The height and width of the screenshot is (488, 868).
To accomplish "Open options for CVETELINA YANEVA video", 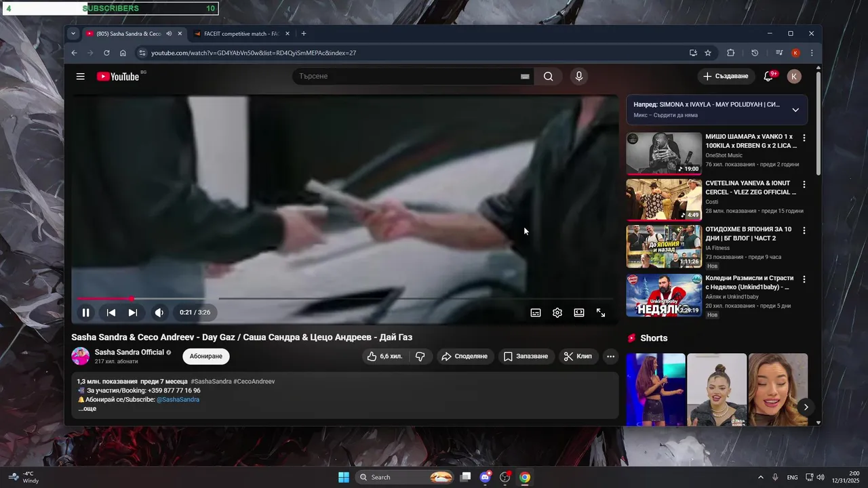I will pyautogui.click(x=804, y=184).
